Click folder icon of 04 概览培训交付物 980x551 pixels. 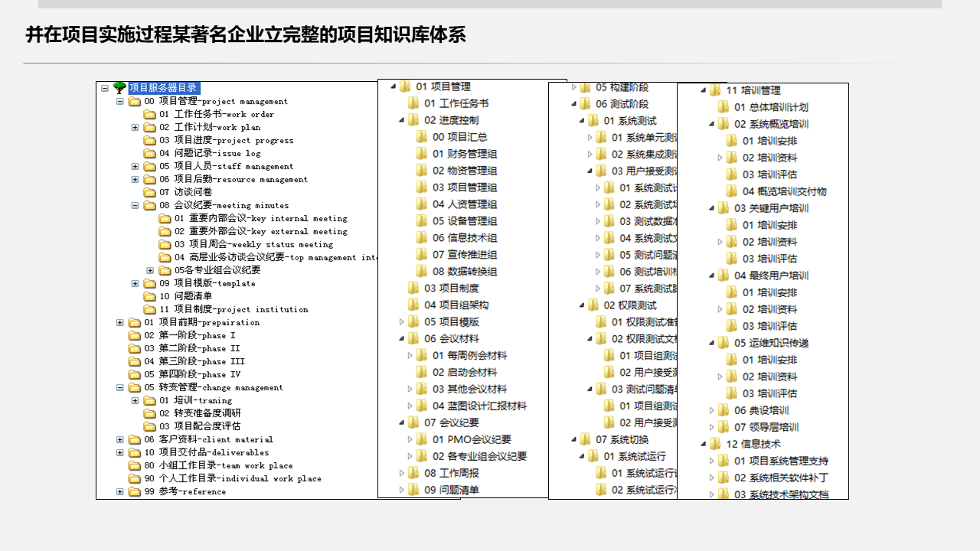pyautogui.click(x=732, y=191)
